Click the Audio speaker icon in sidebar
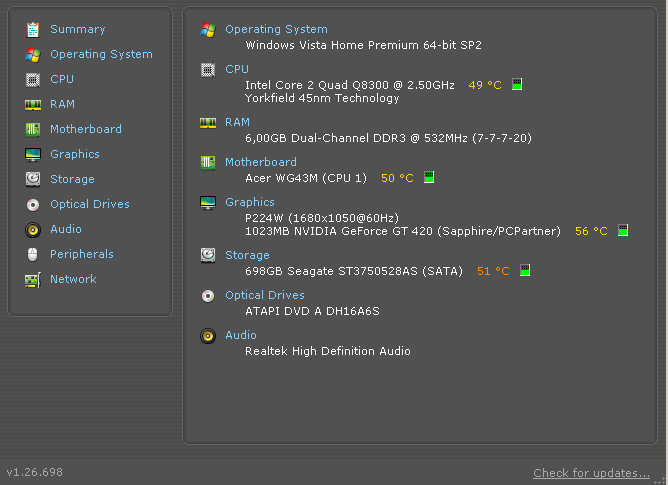 (x=33, y=229)
